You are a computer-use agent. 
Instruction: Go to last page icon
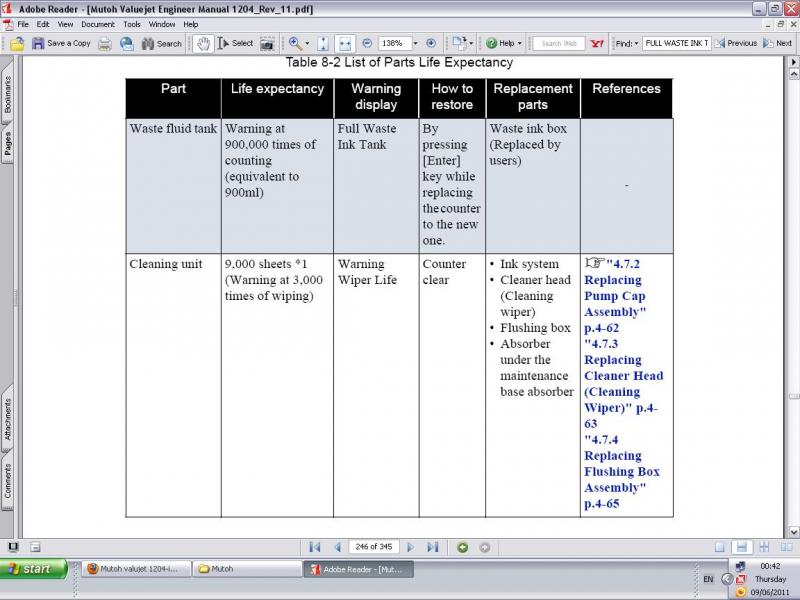[433, 547]
